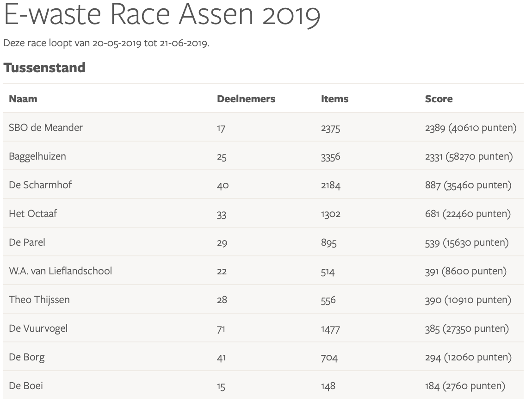The width and height of the screenshot is (532, 409).
Task: Select the SBO de Meander row name
Action: tap(46, 128)
